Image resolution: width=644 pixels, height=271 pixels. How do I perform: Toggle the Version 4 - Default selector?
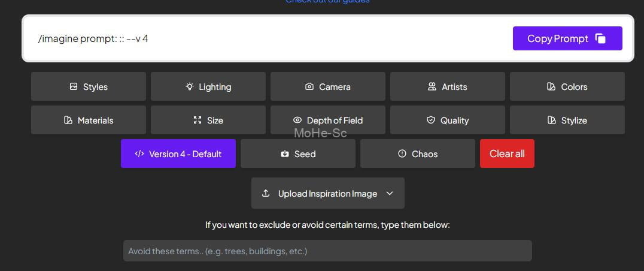(178, 154)
